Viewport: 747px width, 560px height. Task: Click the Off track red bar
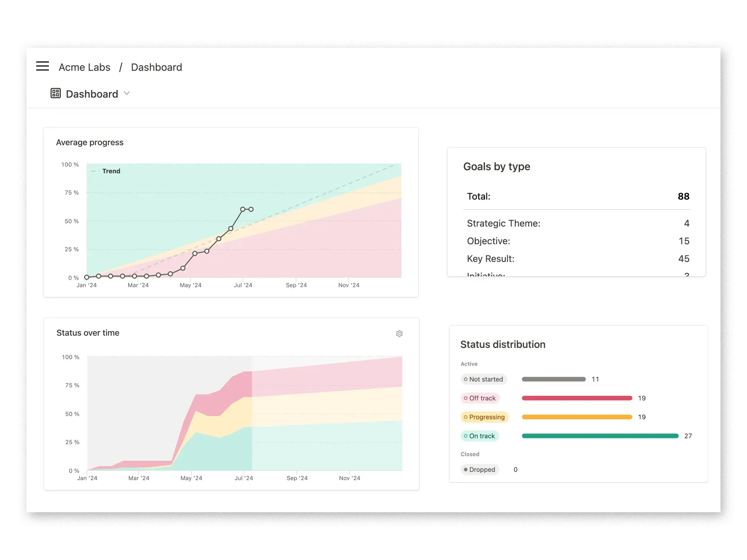(x=577, y=398)
